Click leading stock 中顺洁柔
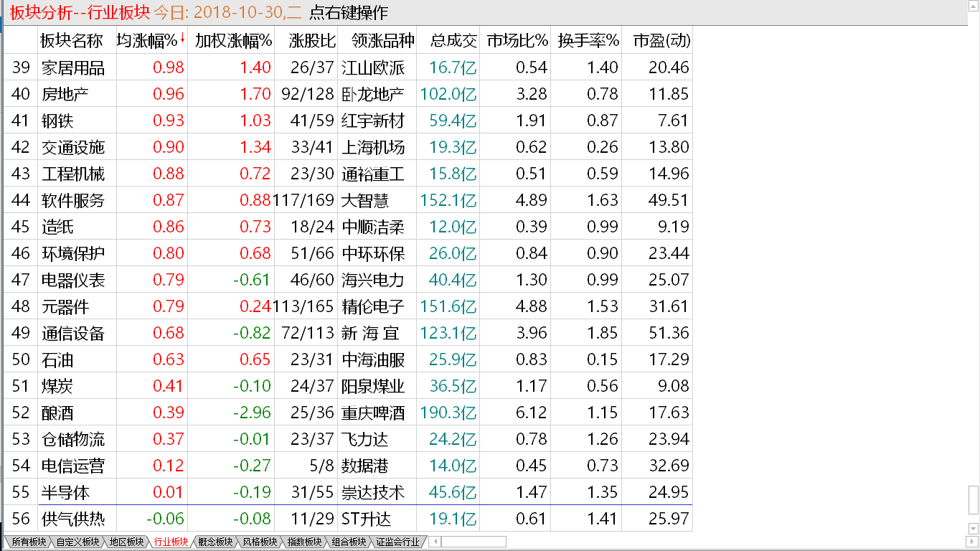This screenshot has width=980, height=551. [373, 227]
